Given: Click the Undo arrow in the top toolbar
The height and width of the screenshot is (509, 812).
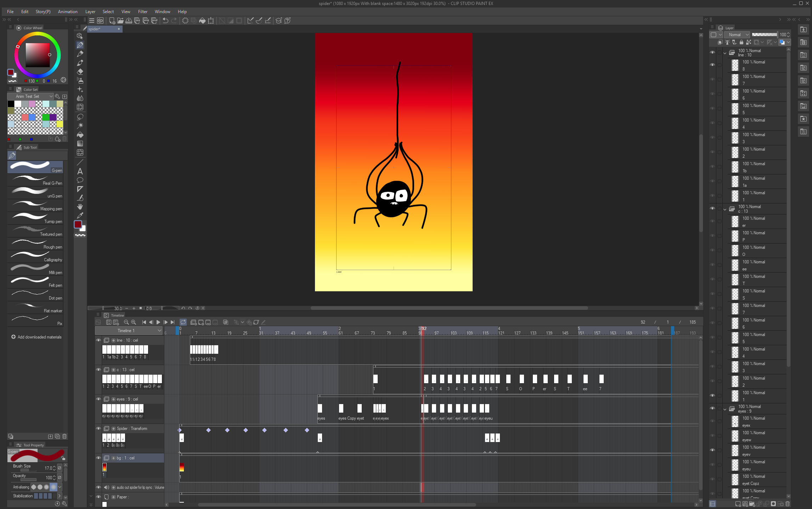Looking at the screenshot, I should pos(165,21).
